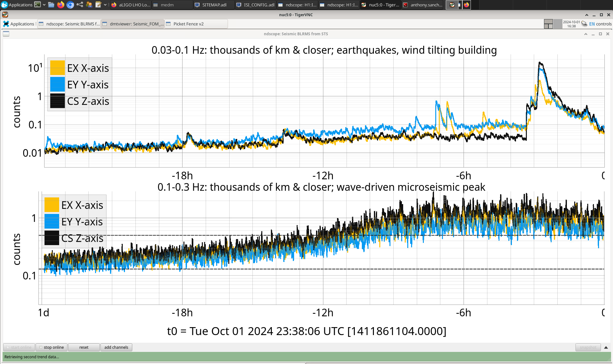Switch to ISI_CONFIG.adl taskbar window
Viewport: 613px width, 364px height.
click(255, 5)
